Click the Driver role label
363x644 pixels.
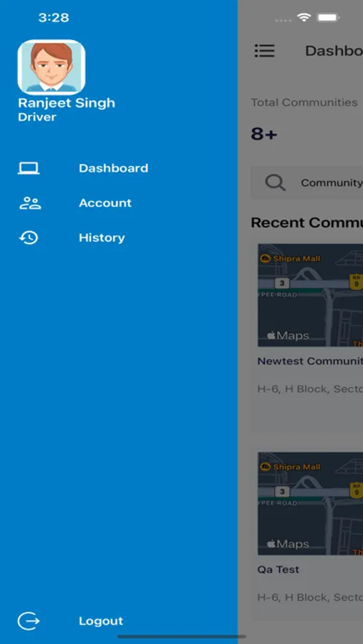point(37,117)
